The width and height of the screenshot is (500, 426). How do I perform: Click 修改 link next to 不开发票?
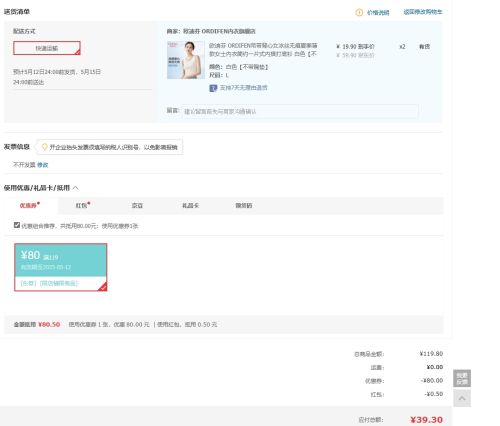[43, 165]
